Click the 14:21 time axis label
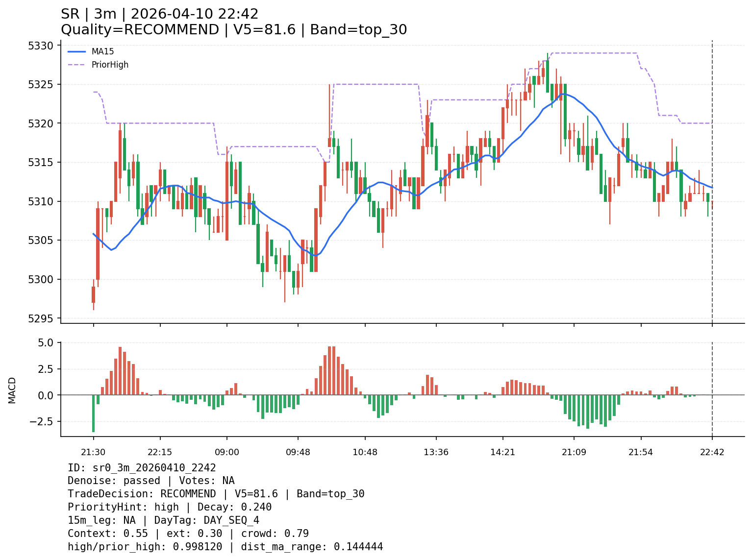Image resolution: width=752 pixels, height=560 pixels. (x=502, y=452)
